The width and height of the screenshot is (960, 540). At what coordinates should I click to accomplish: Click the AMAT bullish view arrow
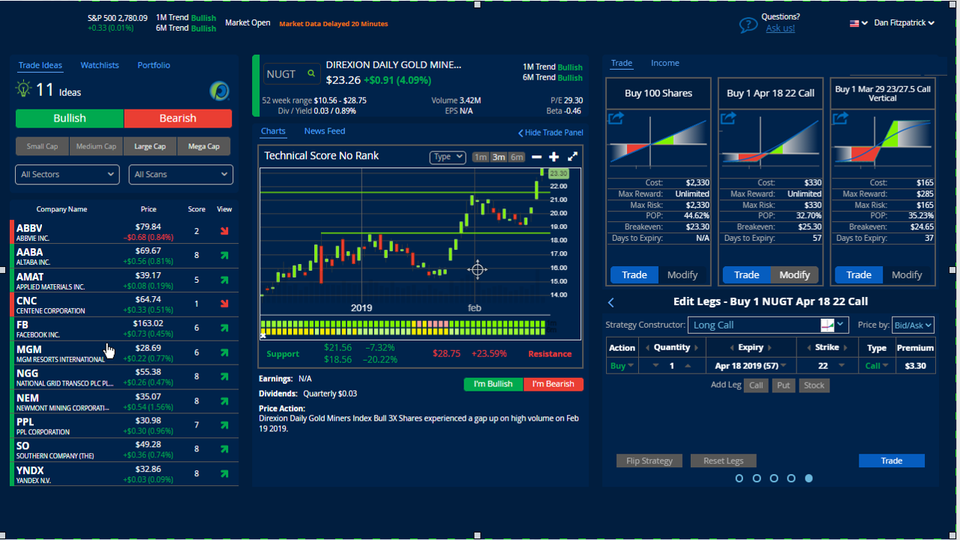[x=225, y=280]
